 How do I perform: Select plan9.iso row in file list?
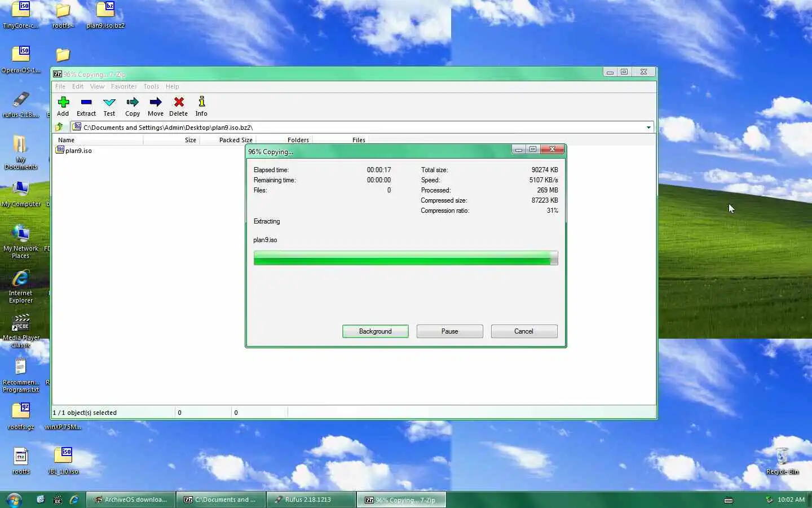point(74,151)
